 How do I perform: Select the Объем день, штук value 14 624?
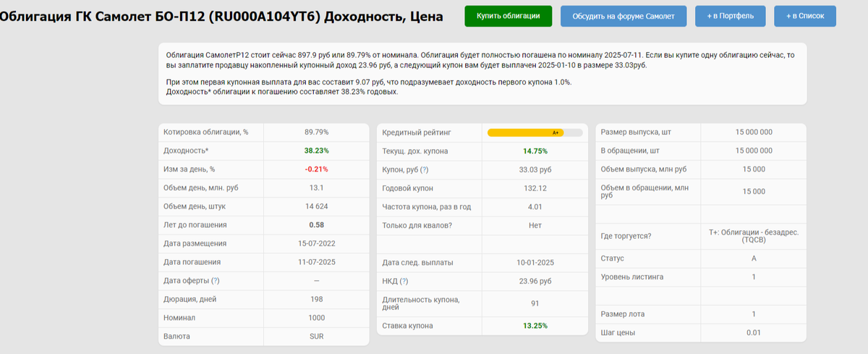pos(316,206)
